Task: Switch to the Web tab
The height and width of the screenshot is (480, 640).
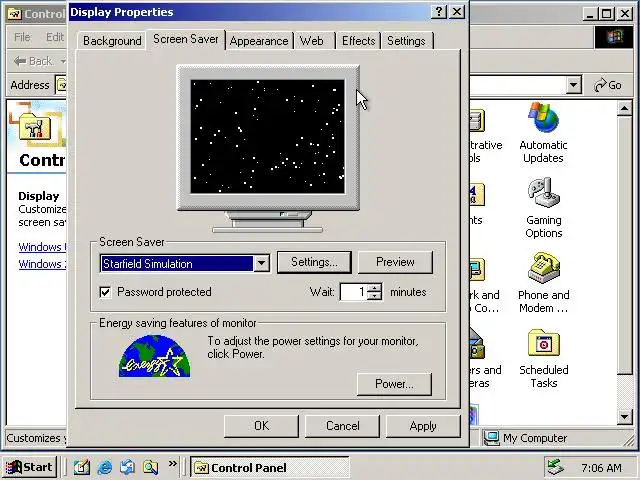Action: click(x=312, y=41)
